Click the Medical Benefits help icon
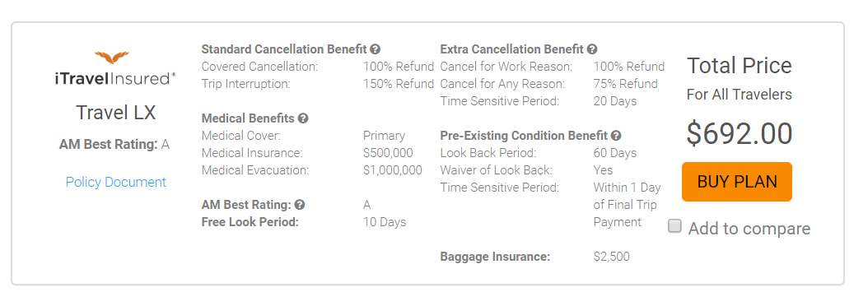This screenshot has width=868, height=306. point(303,118)
